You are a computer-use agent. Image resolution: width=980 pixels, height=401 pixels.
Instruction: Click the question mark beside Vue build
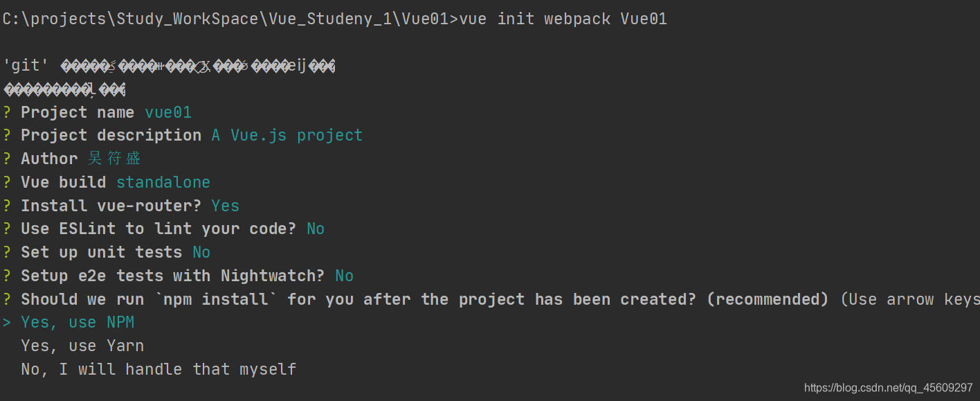7,182
